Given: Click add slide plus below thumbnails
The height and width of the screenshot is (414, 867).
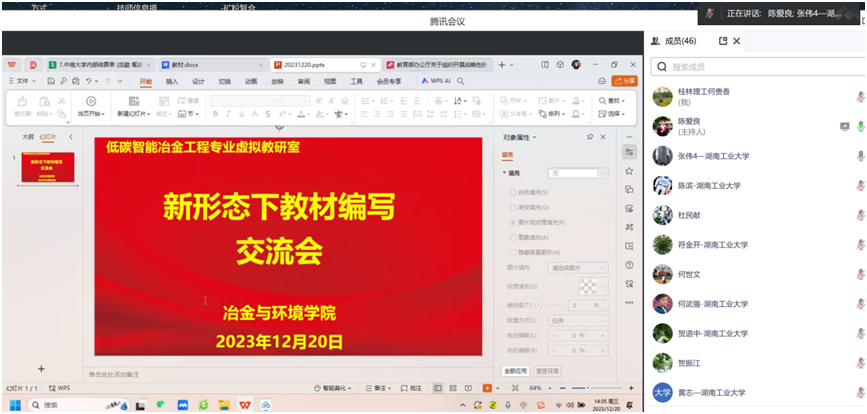Looking at the screenshot, I should 41,369.
